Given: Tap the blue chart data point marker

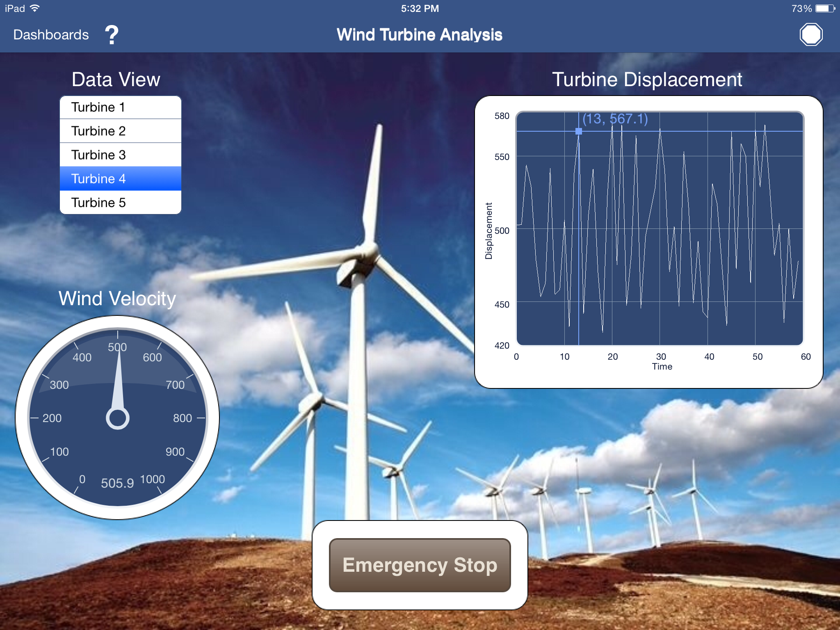Looking at the screenshot, I should tap(578, 131).
